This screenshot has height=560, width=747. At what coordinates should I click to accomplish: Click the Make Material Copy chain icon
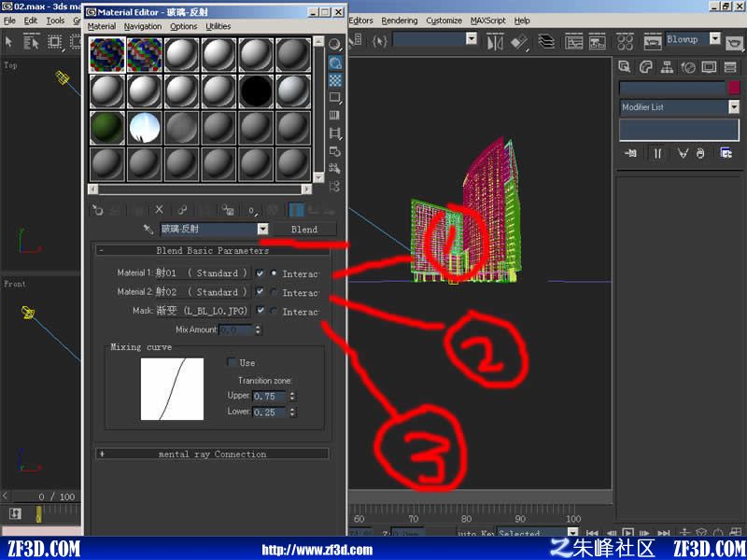(182, 210)
